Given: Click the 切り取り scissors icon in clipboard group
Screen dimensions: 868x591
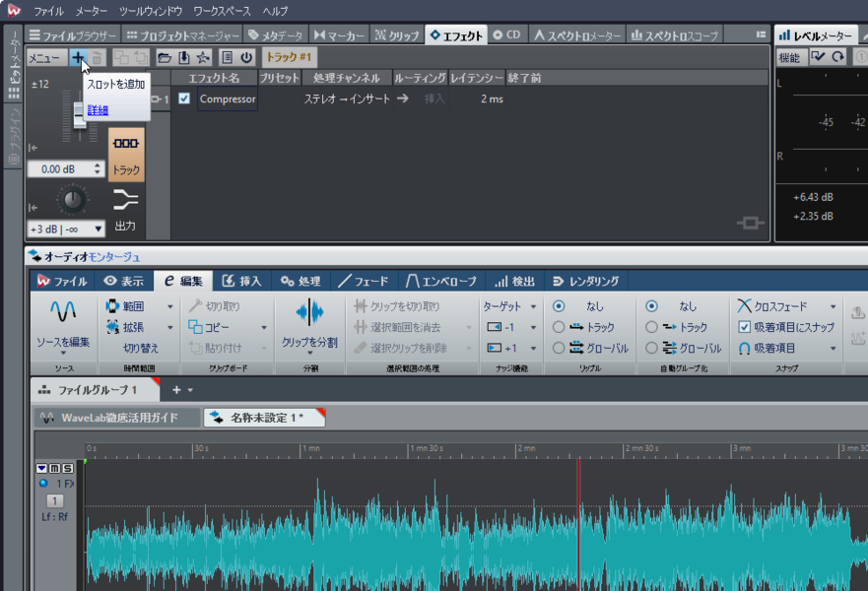Looking at the screenshot, I should 195,306.
